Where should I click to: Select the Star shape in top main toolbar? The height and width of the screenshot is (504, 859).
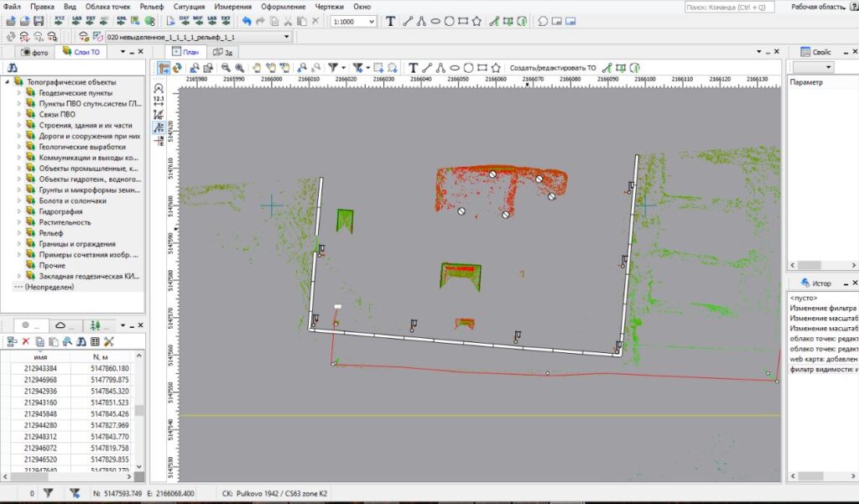(x=476, y=21)
